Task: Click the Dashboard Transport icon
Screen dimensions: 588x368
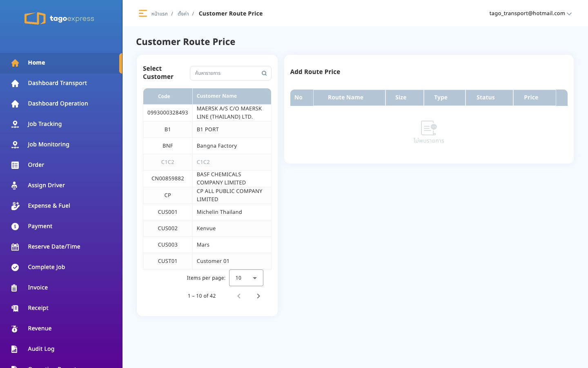Action: pyautogui.click(x=15, y=83)
